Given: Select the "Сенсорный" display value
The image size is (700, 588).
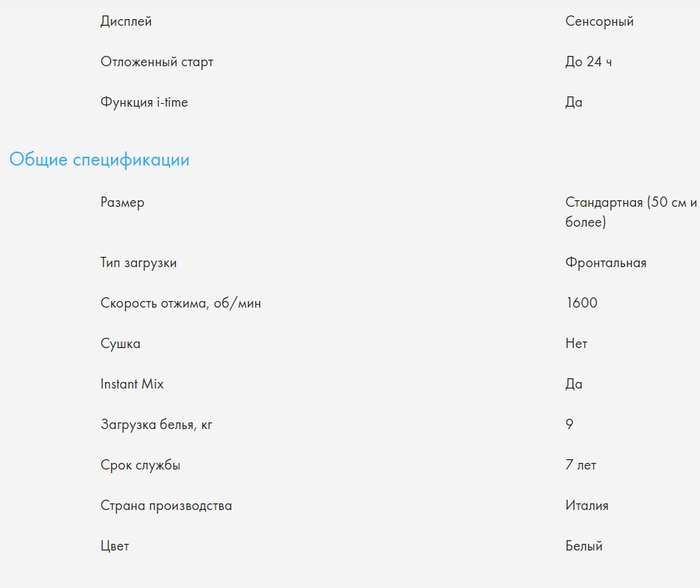Looking at the screenshot, I should coord(599,21).
